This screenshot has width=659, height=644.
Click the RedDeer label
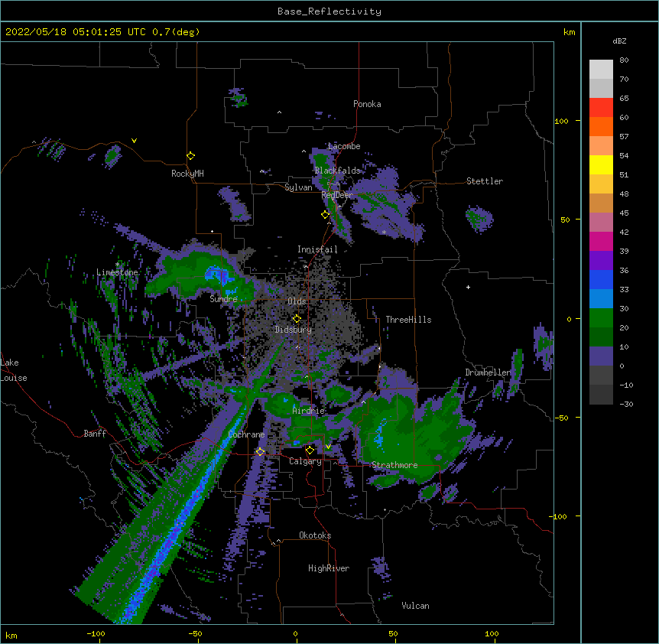click(337, 195)
